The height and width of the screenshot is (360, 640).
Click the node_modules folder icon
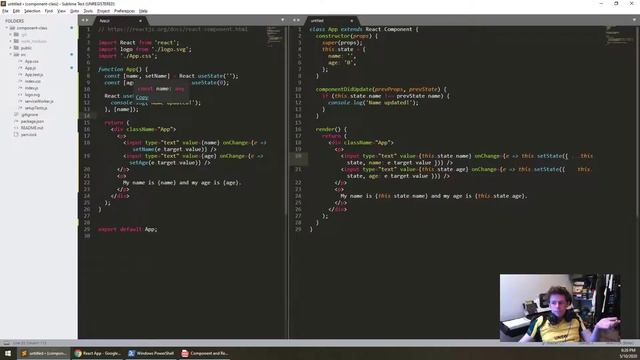click(16, 41)
